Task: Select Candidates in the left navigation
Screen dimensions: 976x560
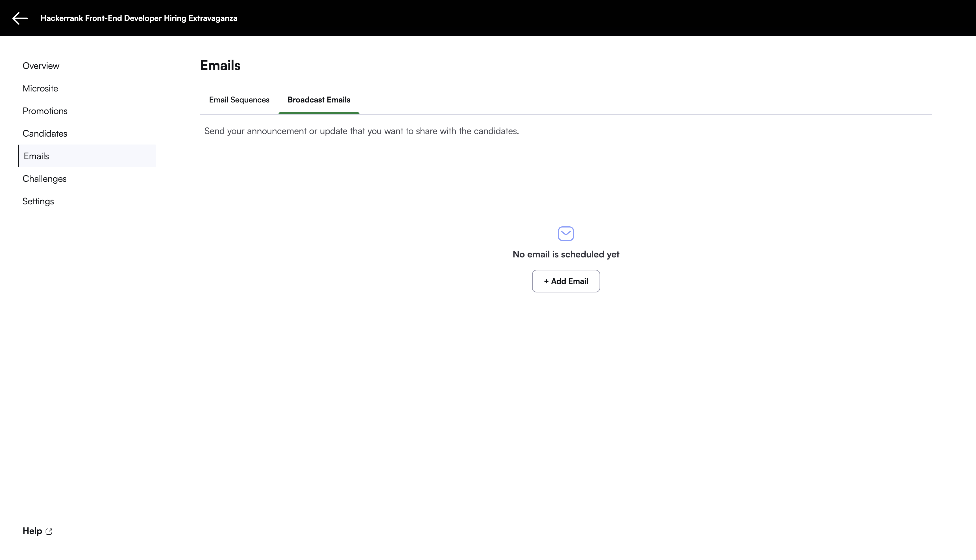Action: pyautogui.click(x=45, y=134)
